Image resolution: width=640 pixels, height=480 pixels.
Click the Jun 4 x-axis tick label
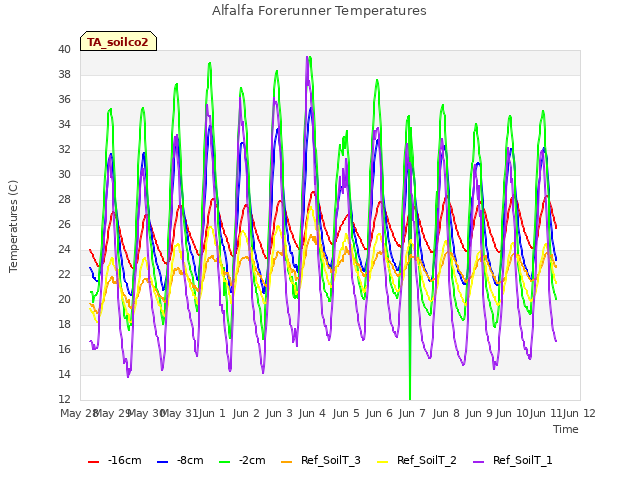click(x=312, y=413)
